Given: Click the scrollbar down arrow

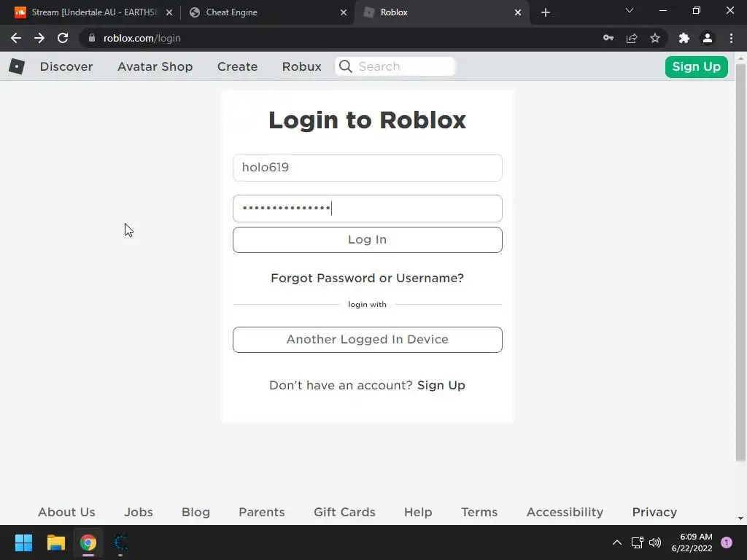Looking at the screenshot, I should pos(740,518).
